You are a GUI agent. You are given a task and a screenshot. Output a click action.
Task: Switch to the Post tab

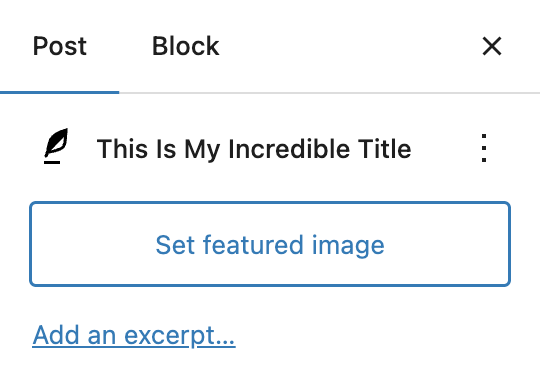pos(60,46)
